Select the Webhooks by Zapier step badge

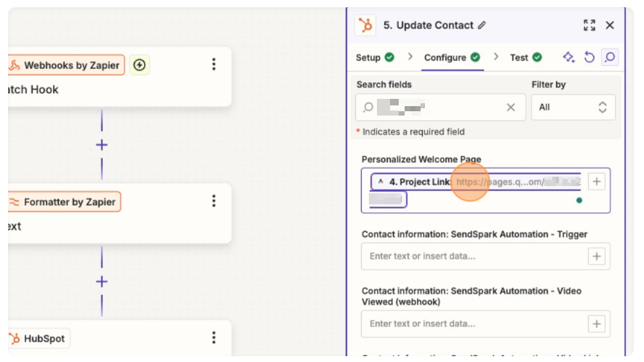point(65,65)
